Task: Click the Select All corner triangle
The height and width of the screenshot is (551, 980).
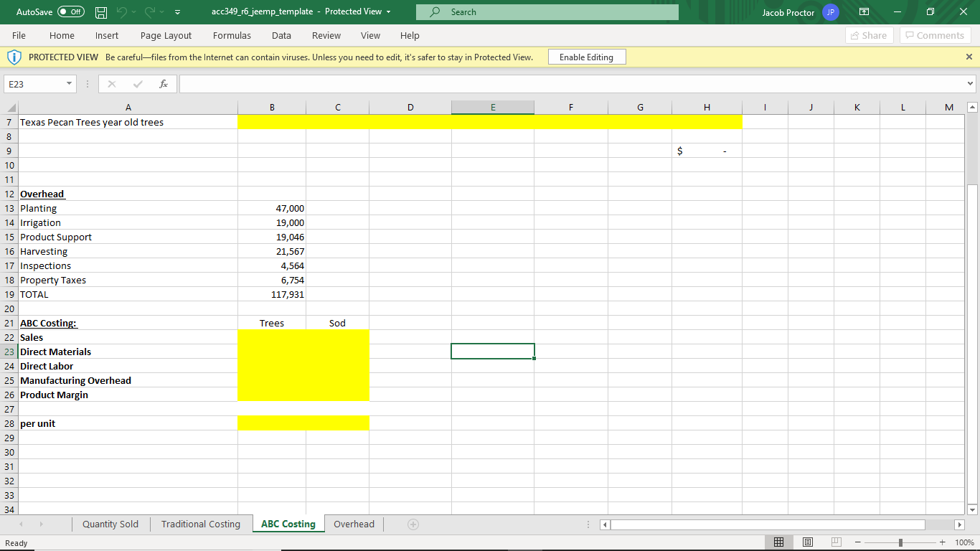Action: pos(9,107)
